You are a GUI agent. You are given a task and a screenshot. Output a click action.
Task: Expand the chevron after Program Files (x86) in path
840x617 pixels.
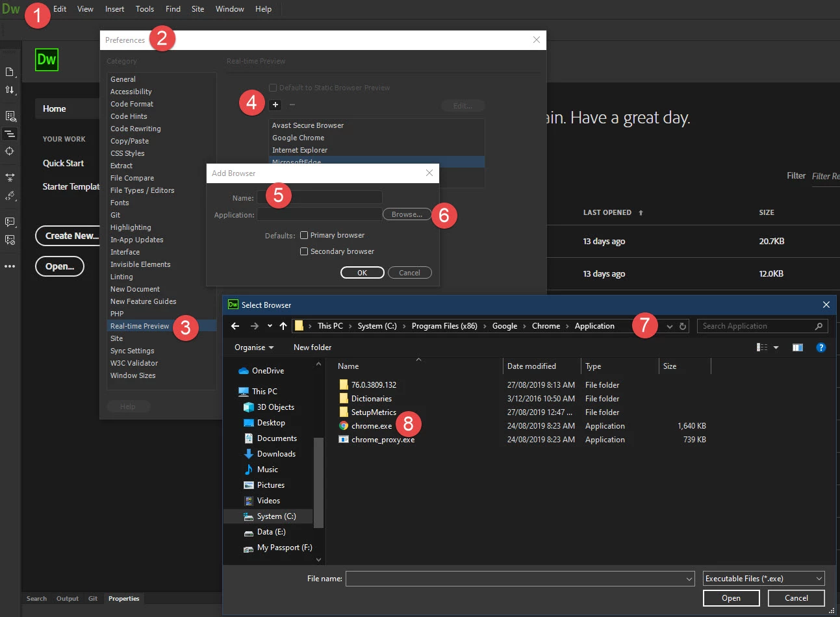point(485,326)
